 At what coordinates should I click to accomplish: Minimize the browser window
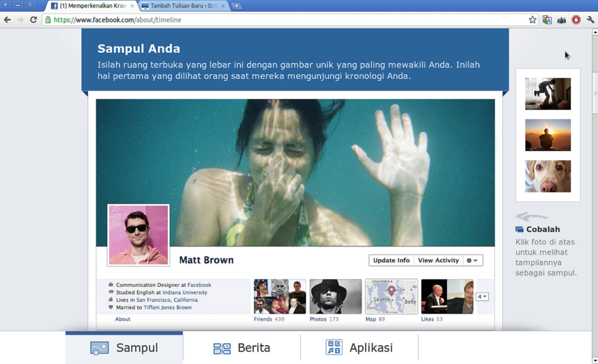(18, 4)
